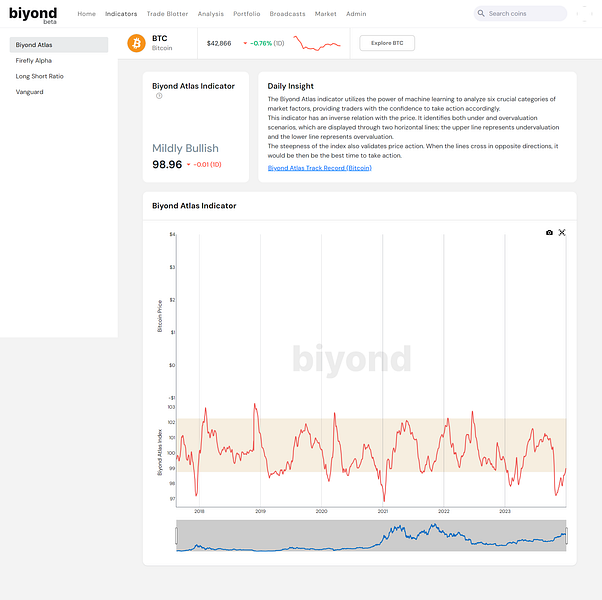Go to Trade Blotter
Viewport: 602px width, 600px height.
[167, 14]
